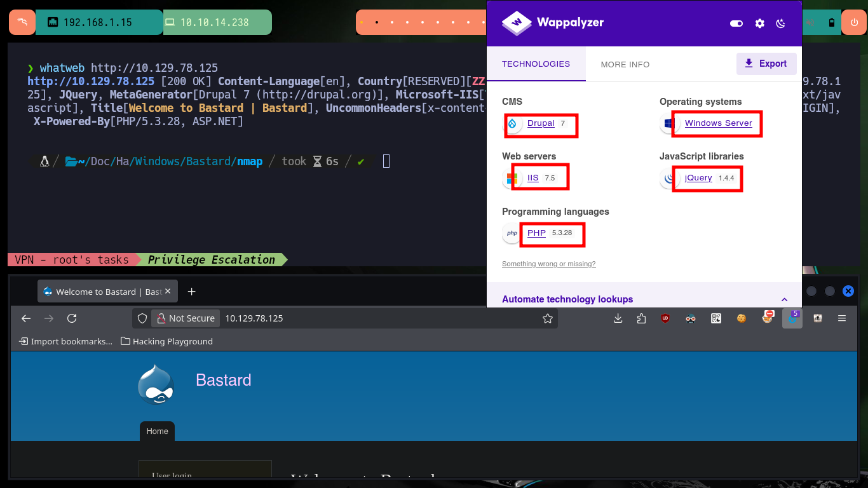Click the power button in the top bar
Image resolution: width=868 pixels, height=488 pixels.
point(853,22)
